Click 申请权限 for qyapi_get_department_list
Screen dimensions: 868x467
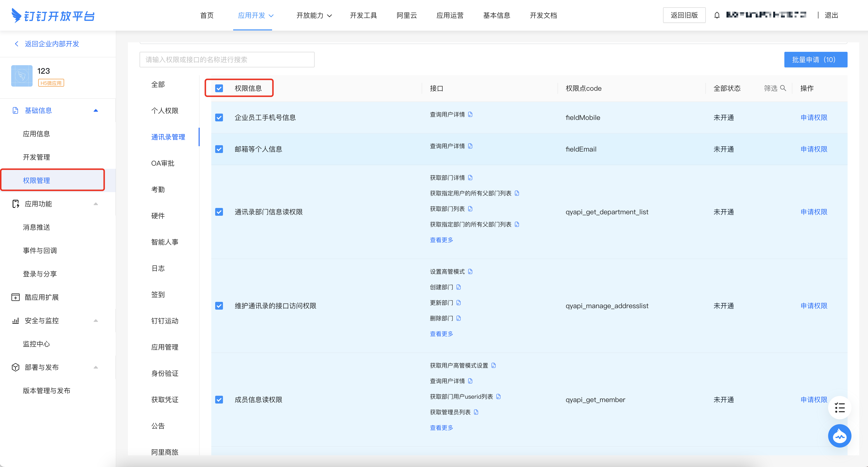(x=814, y=212)
